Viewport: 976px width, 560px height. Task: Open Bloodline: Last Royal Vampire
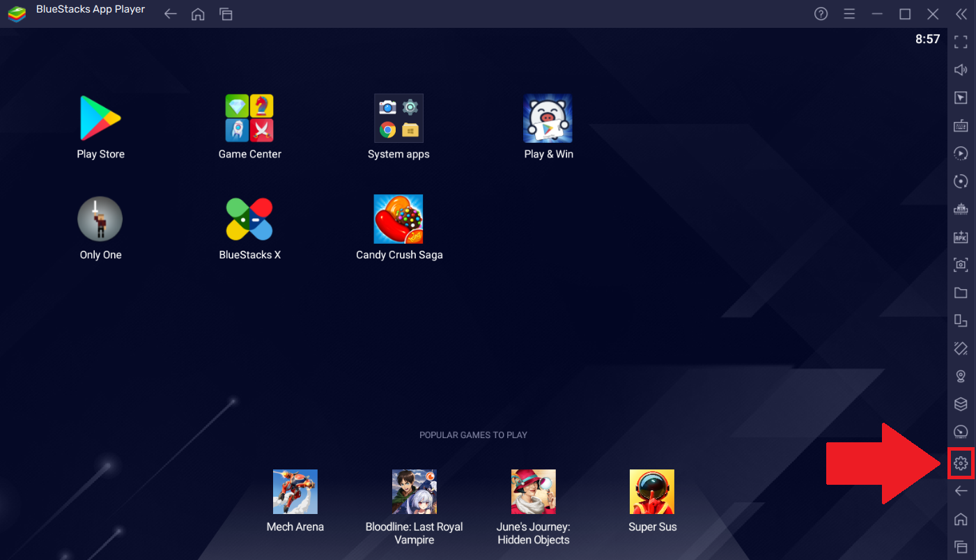[415, 492]
